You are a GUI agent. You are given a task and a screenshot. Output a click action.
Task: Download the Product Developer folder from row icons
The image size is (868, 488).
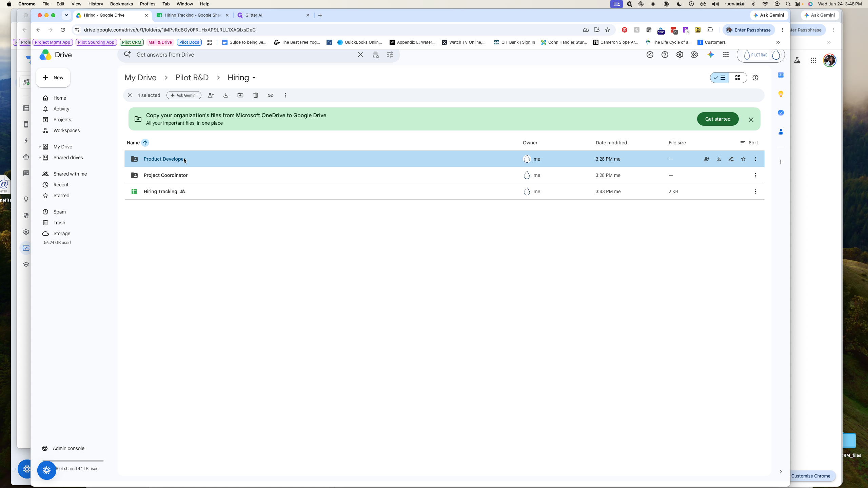coord(718,159)
